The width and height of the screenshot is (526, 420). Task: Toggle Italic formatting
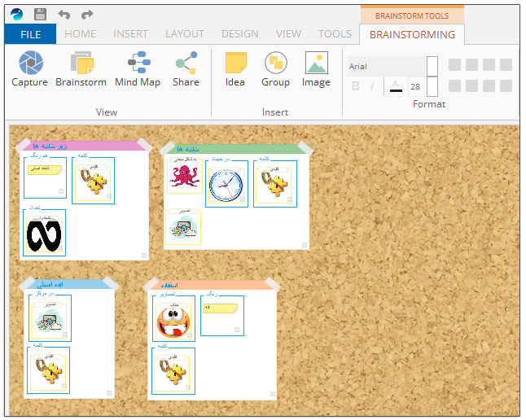[x=372, y=86]
